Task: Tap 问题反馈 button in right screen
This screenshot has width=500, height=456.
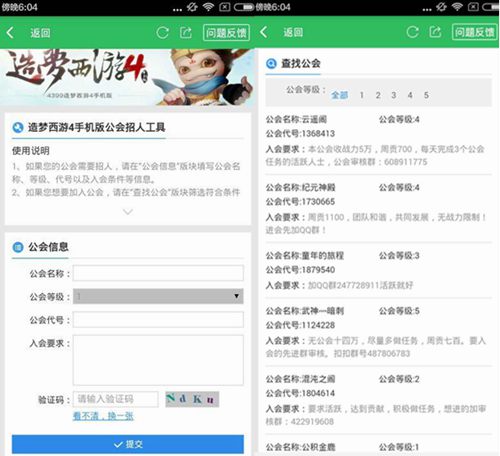Action: click(x=475, y=32)
